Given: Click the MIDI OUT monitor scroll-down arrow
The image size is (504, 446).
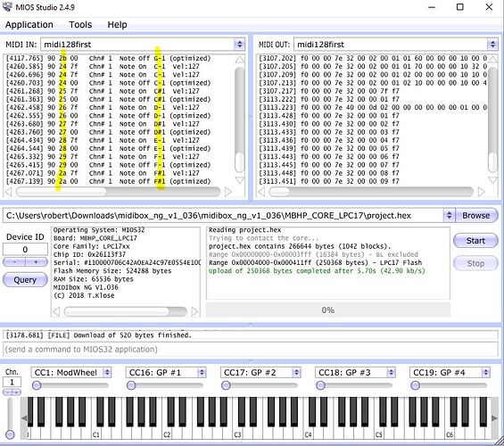Looking at the screenshot, I should tap(492, 180).
